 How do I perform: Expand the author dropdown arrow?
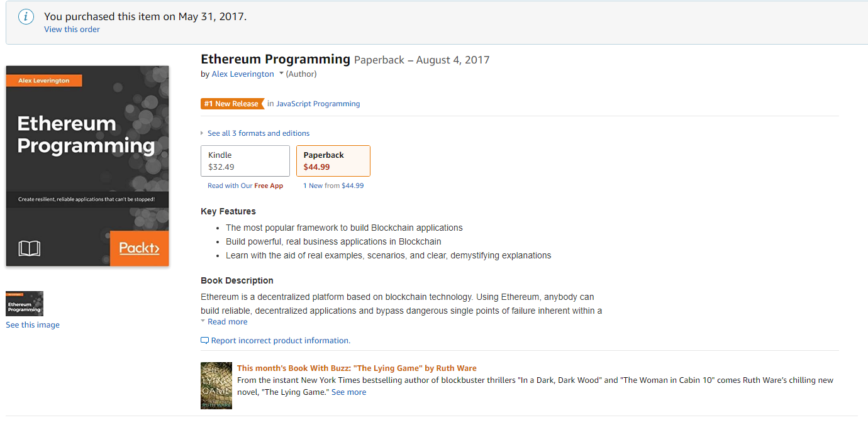point(281,74)
